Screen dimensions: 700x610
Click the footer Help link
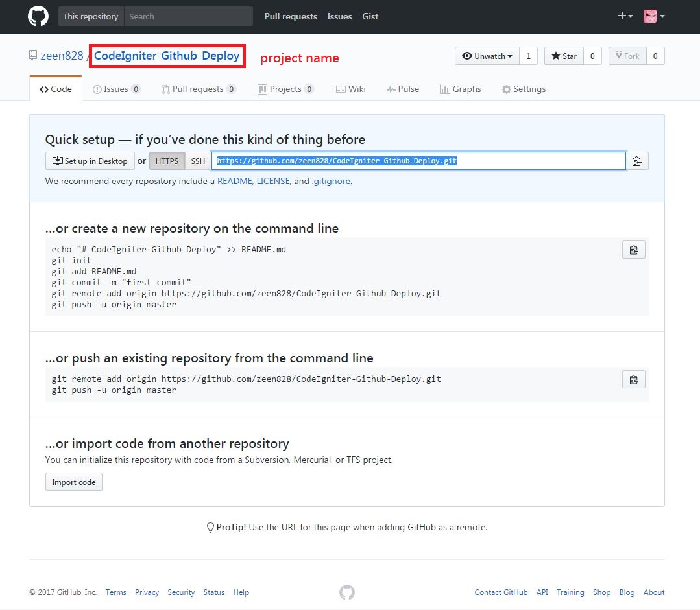click(241, 592)
